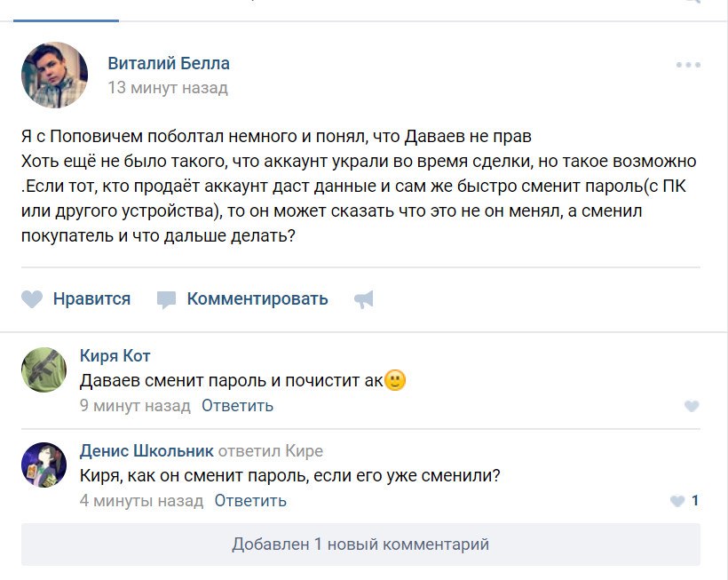Open Киря Кот's avatar picture
Viewport: 728px width, 580px height.
click(44, 369)
